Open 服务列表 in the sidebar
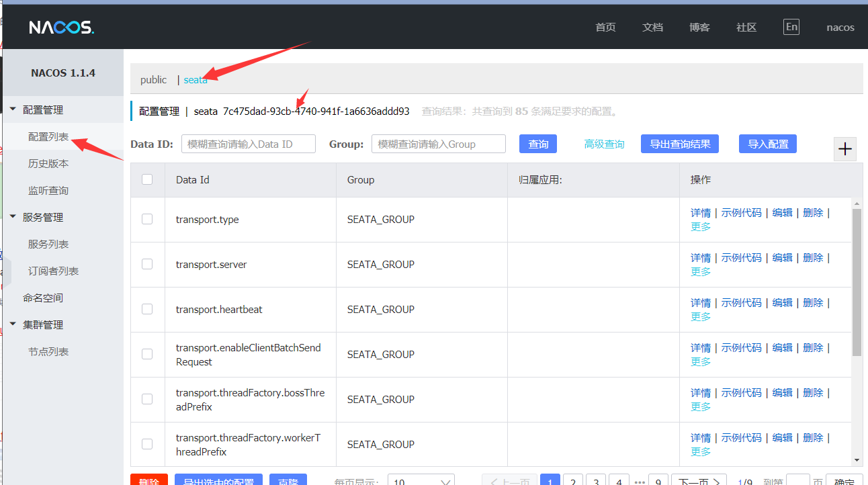Screen dimensions: 868x485 [x=48, y=244]
